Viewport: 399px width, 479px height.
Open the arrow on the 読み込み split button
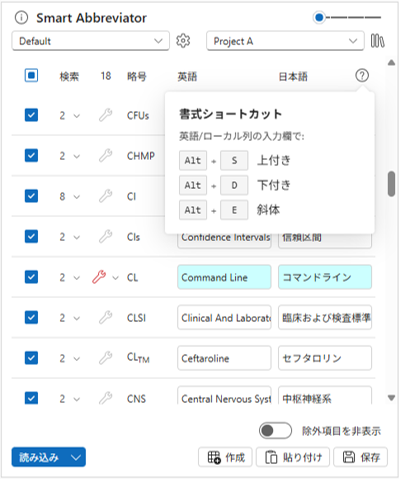click(76, 457)
